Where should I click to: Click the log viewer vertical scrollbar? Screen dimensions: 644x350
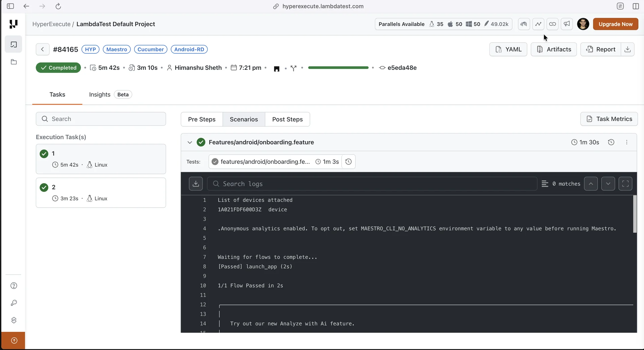click(x=635, y=214)
